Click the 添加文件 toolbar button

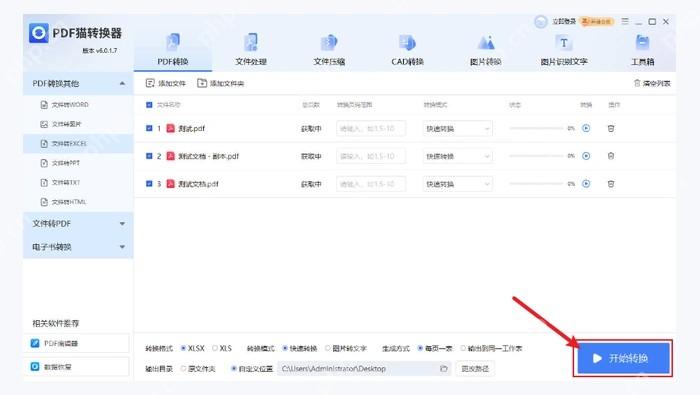coord(166,83)
